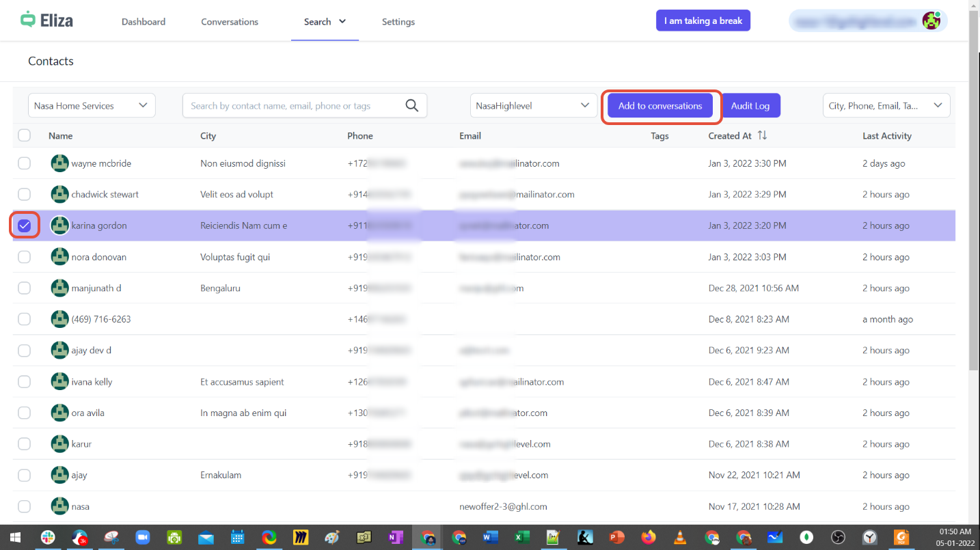Open the NasaHighlevel dropdown

click(x=533, y=105)
